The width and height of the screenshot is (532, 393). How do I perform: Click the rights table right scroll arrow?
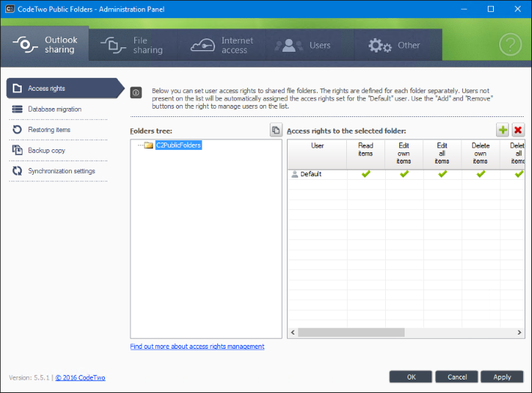coord(519,332)
